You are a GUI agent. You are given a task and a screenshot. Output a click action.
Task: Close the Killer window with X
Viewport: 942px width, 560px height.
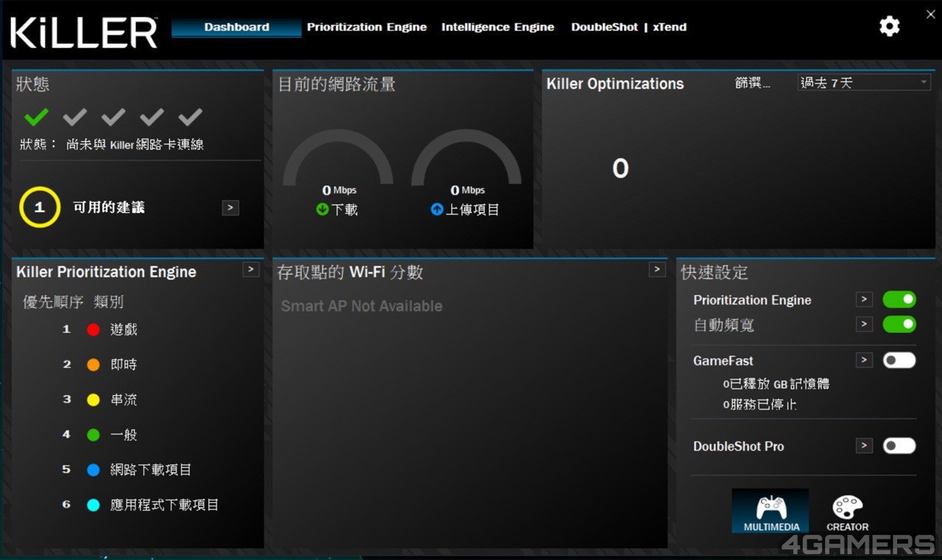(930, 14)
